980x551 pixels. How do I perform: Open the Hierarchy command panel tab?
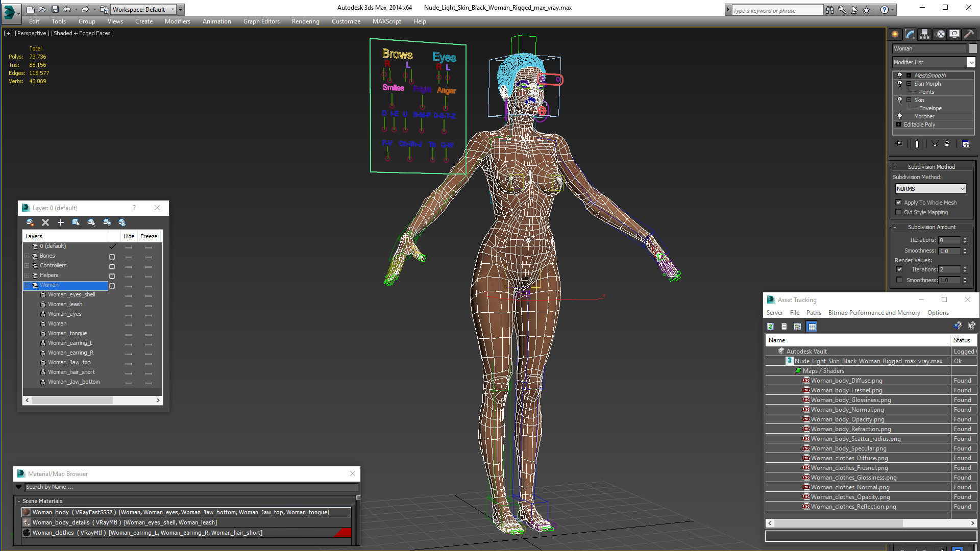pos(925,34)
